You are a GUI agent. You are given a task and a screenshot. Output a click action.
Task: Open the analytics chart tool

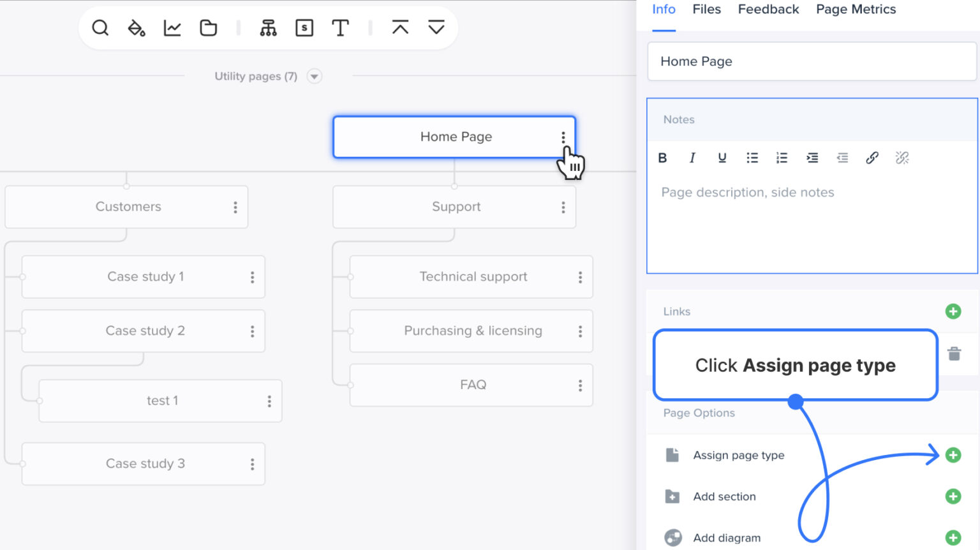click(x=172, y=27)
